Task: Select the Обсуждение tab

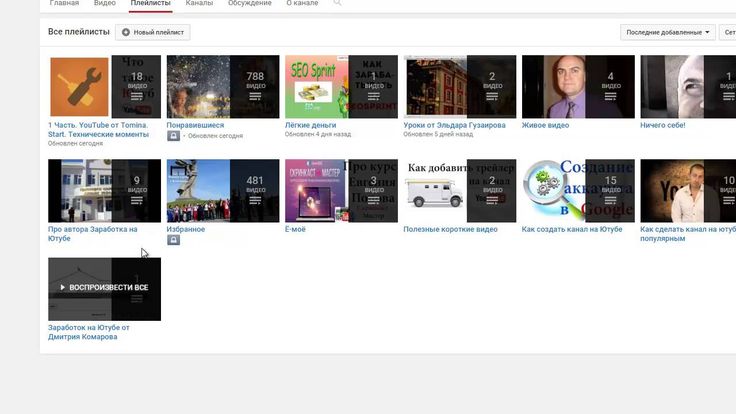Action: 249,4
